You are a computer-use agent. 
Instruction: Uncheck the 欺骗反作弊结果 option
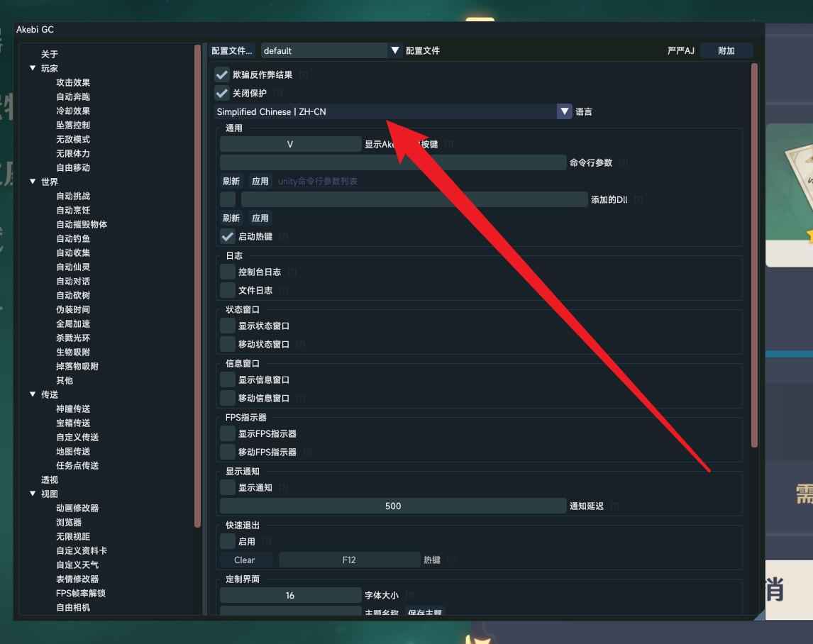(x=222, y=74)
